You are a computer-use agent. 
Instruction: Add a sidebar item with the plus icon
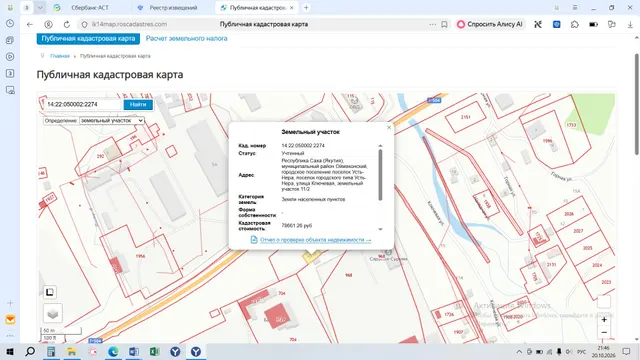point(10,303)
